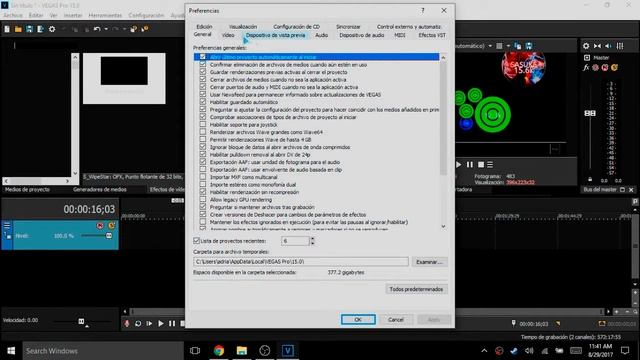Solo the video track
The height and width of the screenshot is (360, 640).
pos(111,225)
